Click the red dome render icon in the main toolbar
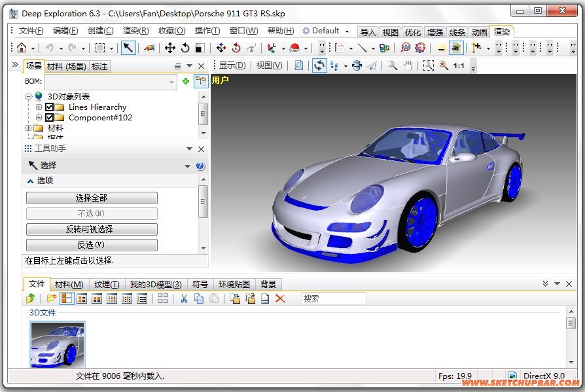This screenshot has width=585, height=392. tap(294, 48)
